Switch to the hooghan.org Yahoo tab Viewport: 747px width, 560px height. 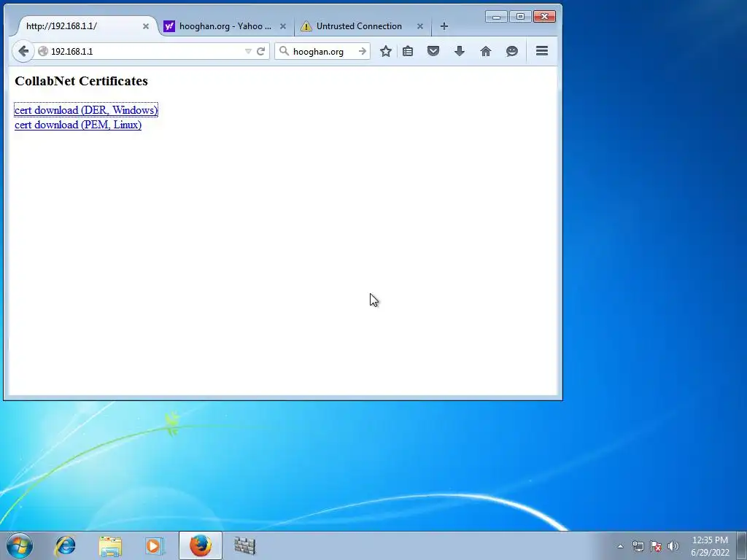225,26
